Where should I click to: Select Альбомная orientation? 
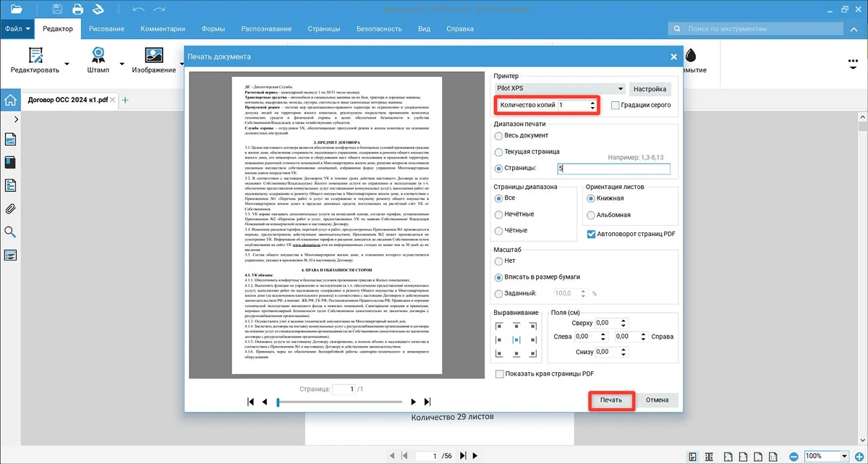pos(591,215)
